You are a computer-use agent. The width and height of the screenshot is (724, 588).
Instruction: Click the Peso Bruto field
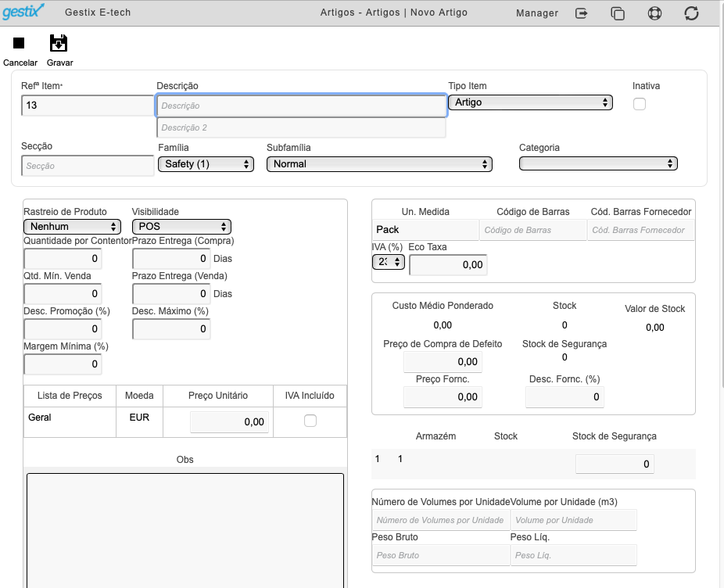441,555
